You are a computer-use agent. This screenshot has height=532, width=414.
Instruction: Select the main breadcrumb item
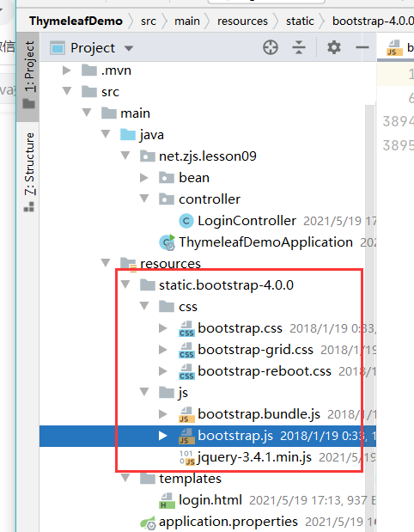[x=187, y=21]
